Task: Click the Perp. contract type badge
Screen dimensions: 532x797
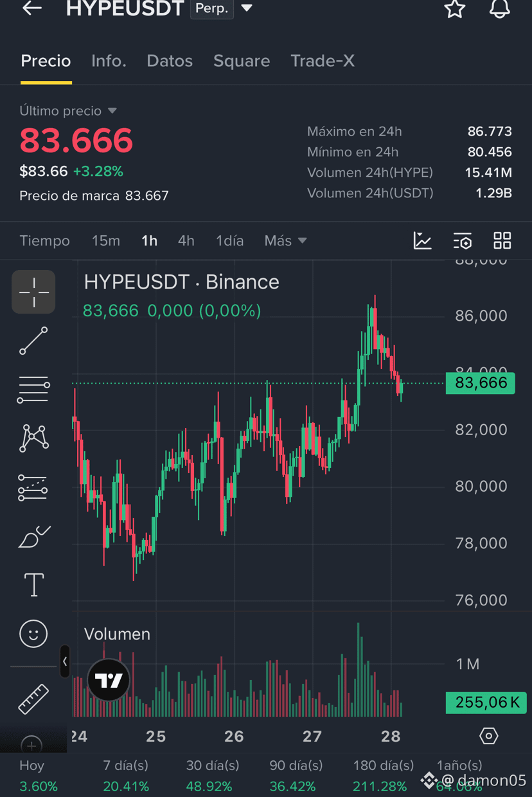Action: click(x=212, y=9)
